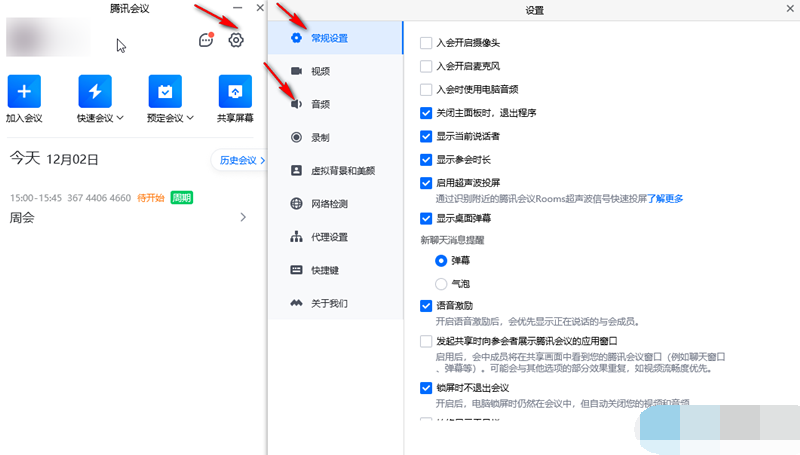Screen dimensions: 800x455
Task: Start a 快速会议 with the lightning icon
Action: pos(95,92)
